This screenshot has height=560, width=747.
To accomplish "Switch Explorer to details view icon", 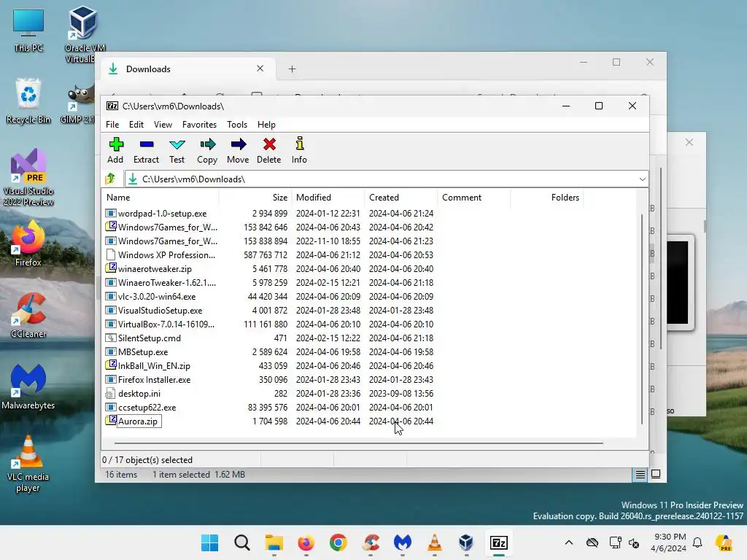I will coord(640,474).
